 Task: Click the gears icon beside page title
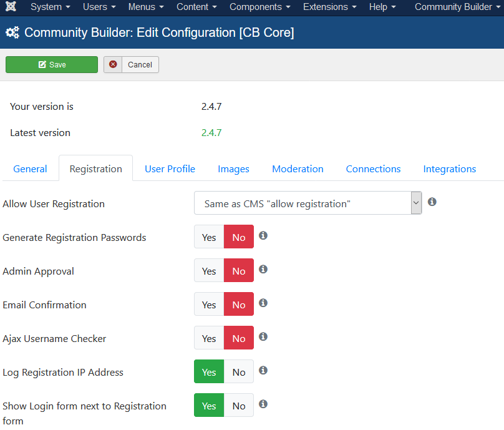coord(12,32)
